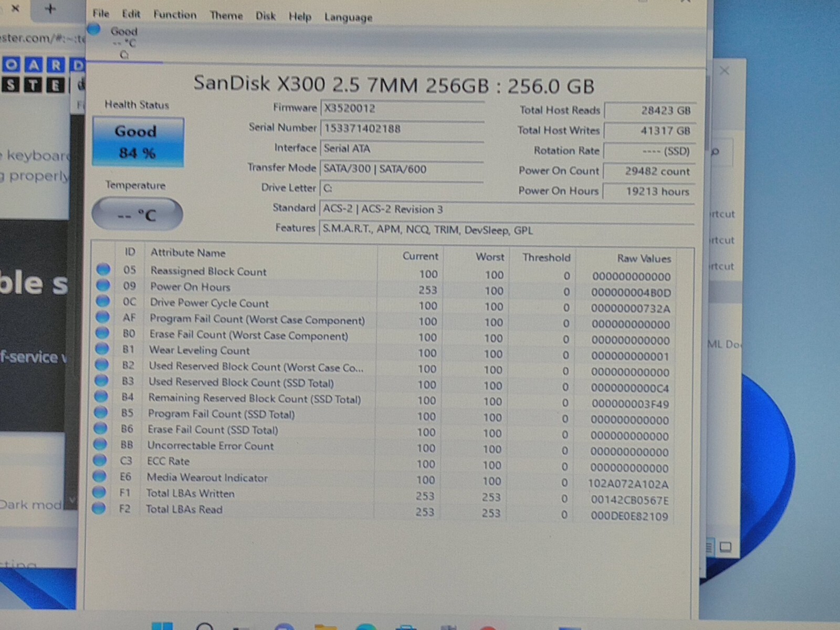This screenshot has width=840, height=630.
Task: Open the Language menu
Action: click(x=348, y=17)
